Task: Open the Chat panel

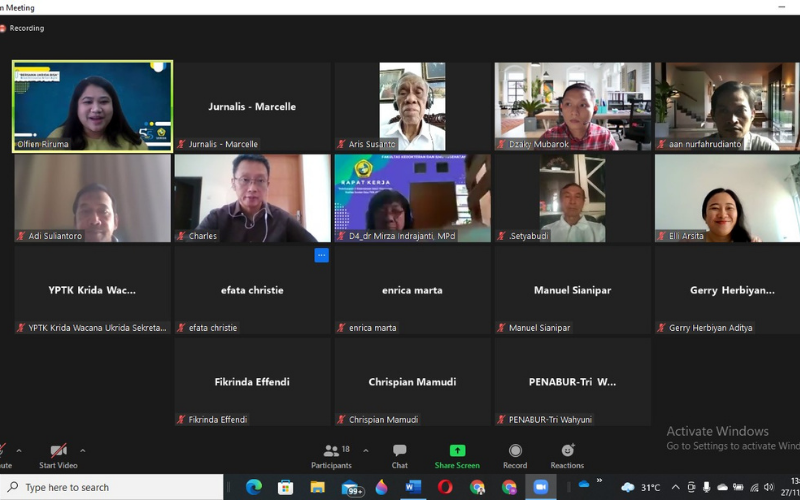Action: [399, 456]
